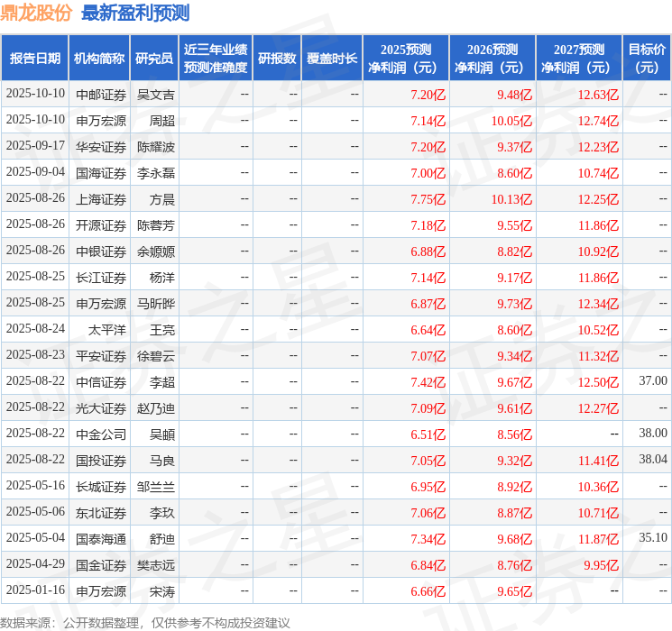Select the 研究员 column header

click(x=154, y=58)
